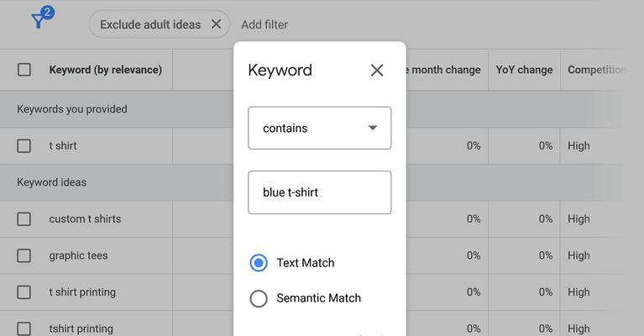
Task: Check the t shirt keyword row
Action: coord(24,146)
